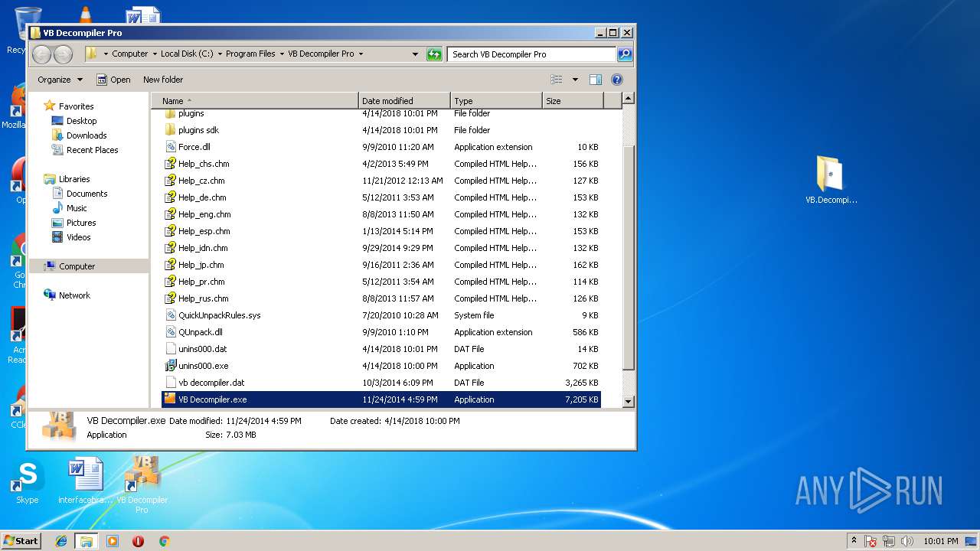Select the plugins sdk folder icon

170,130
